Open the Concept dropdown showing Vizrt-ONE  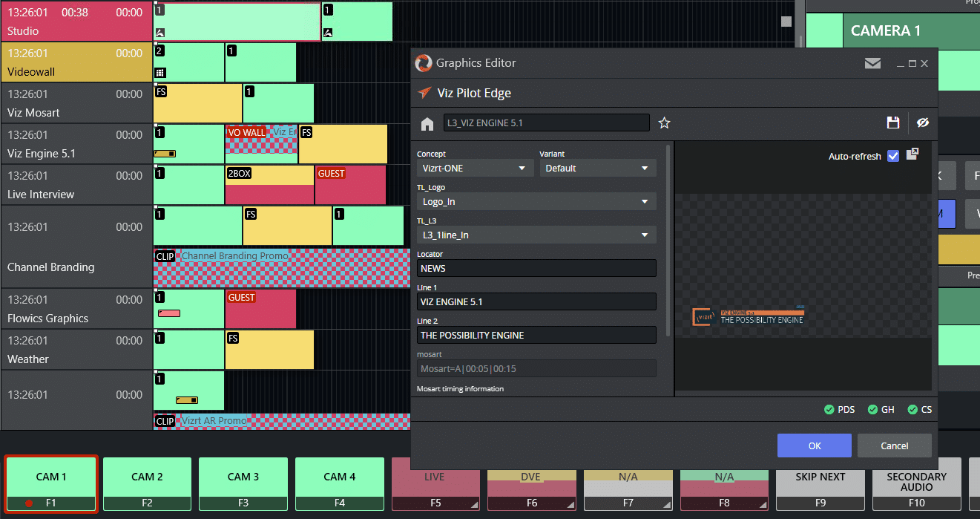(x=475, y=169)
